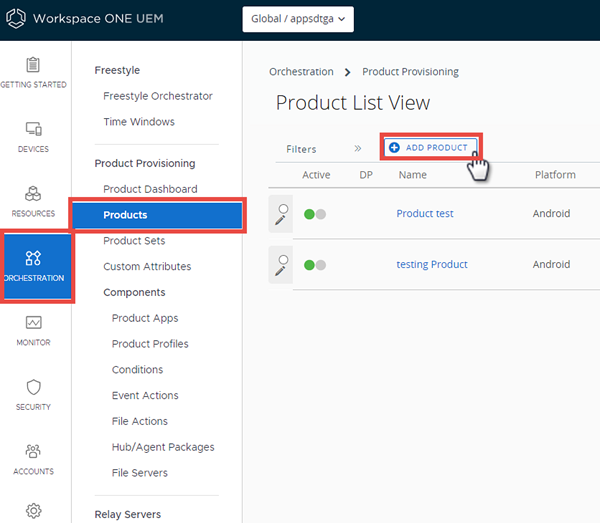The image size is (600, 523).
Task: Select radio button for testing Product row
Action: click(x=283, y=260)
